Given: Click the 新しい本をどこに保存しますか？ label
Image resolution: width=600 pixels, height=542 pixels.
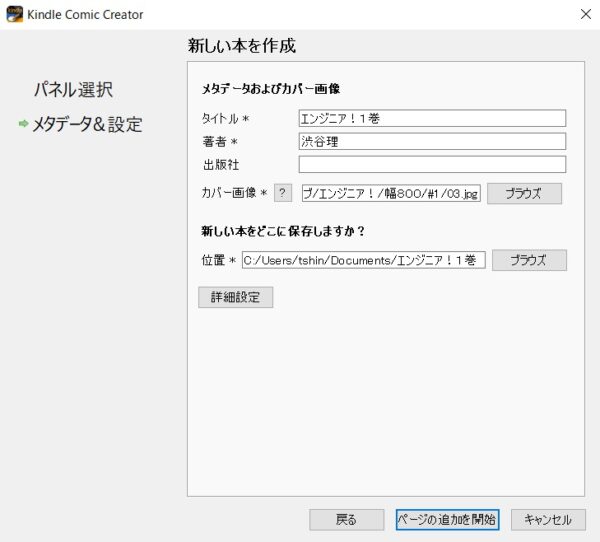Looking at the screenshot, I should click(283, 231).
